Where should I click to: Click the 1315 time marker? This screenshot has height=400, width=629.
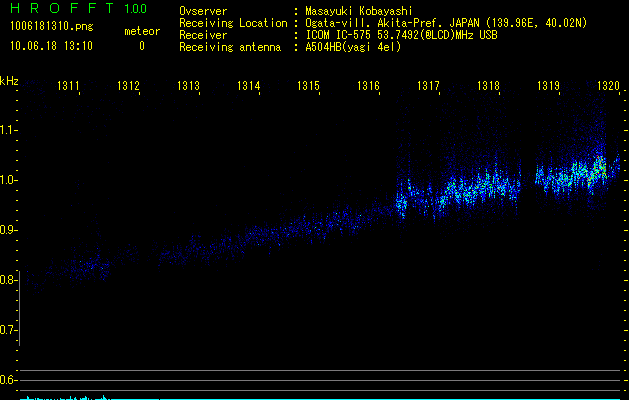click(308, 86)
